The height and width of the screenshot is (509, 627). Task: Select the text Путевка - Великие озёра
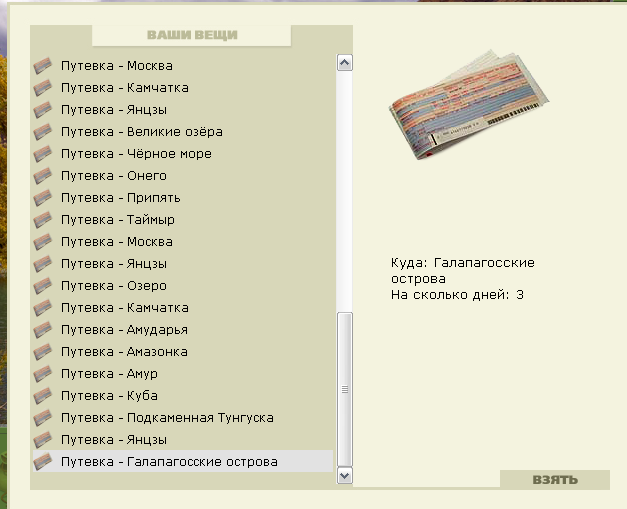pos(142,132)
